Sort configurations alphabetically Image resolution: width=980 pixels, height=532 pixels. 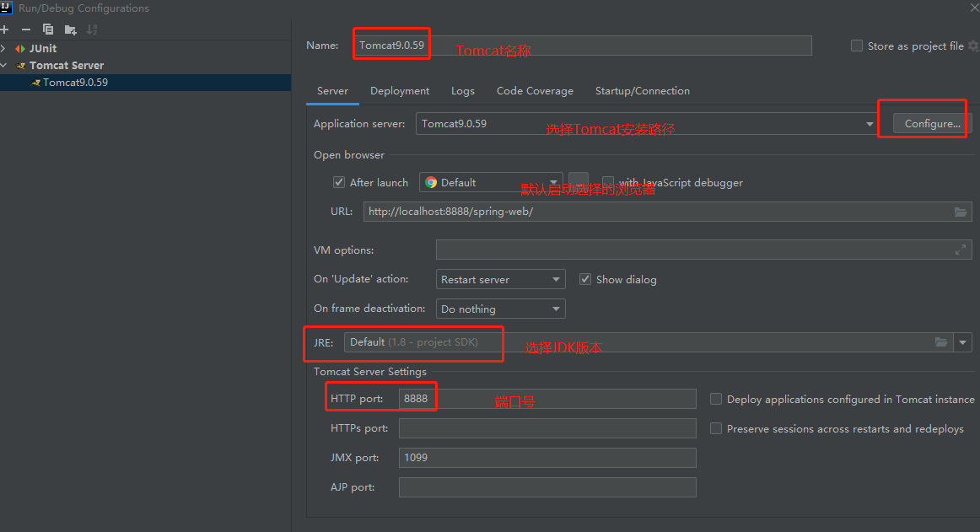point(92,30)
